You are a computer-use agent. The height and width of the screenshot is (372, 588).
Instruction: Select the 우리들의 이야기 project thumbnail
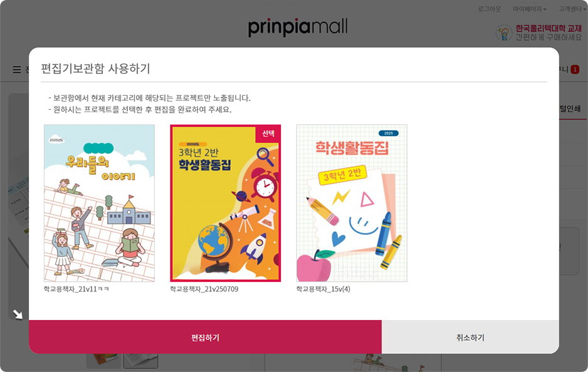pyautogui.click(x=100, y=203)
